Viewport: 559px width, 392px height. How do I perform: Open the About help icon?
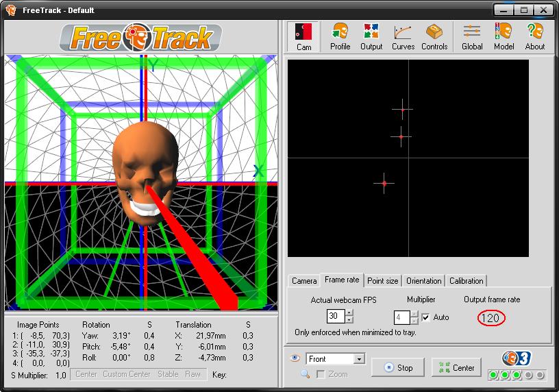click(x=535, y=37)
